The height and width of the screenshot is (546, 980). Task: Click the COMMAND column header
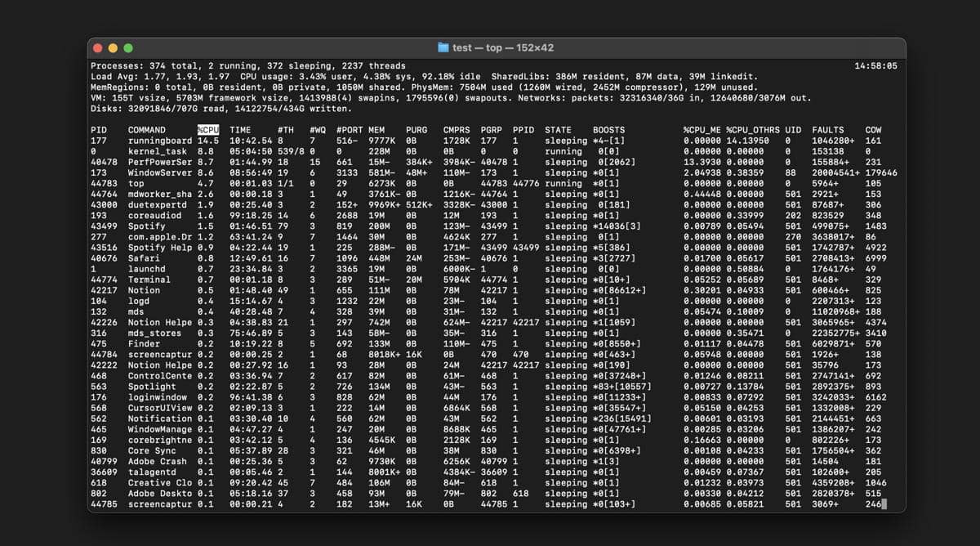point(147,130)
